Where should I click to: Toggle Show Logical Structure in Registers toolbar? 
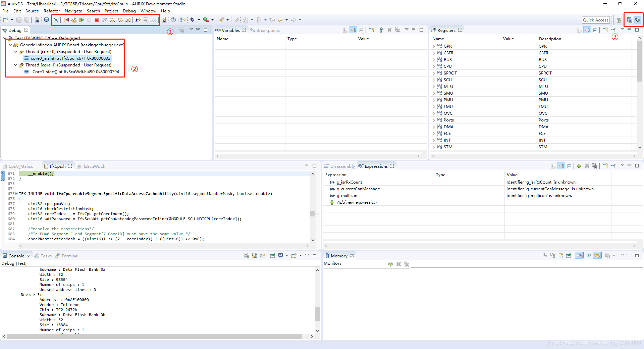(x=587, y=30)
